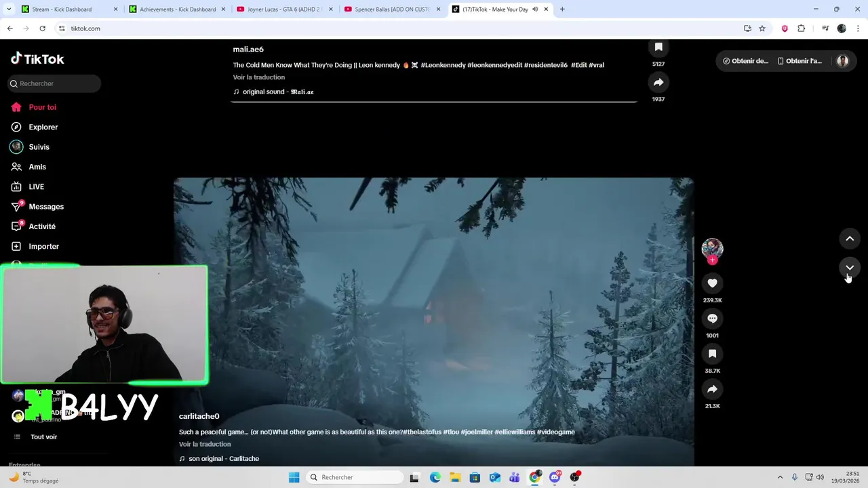Open carlitache0 creator avatar
This screenshot has height=488, width=868.
click(712, 248)
